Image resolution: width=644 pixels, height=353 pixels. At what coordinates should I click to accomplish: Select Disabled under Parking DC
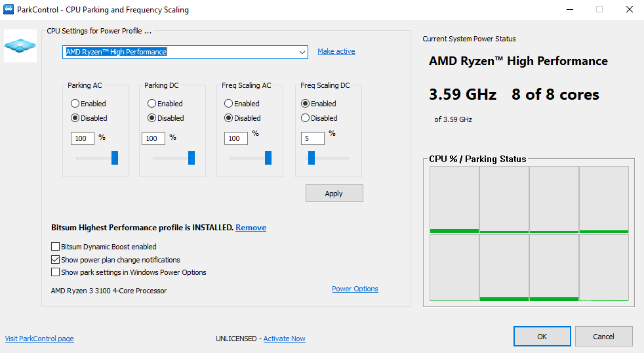pos(151,118)
